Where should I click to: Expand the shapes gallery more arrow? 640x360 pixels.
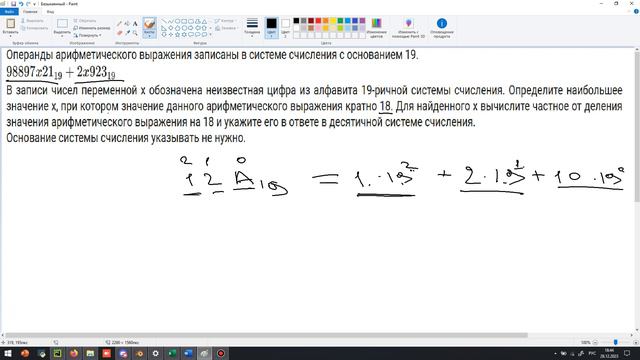point(210,35)
